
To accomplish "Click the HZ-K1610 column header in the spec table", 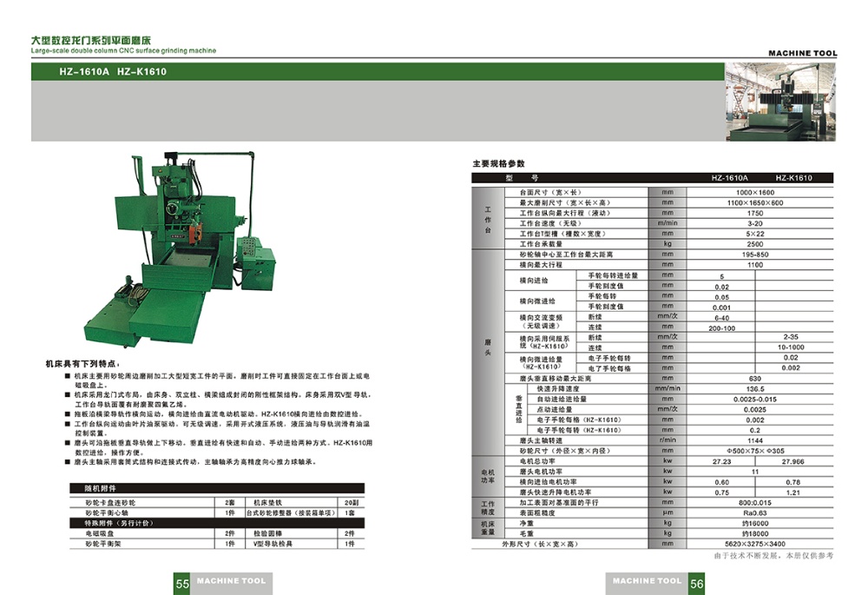I will [x=793, y=178].
